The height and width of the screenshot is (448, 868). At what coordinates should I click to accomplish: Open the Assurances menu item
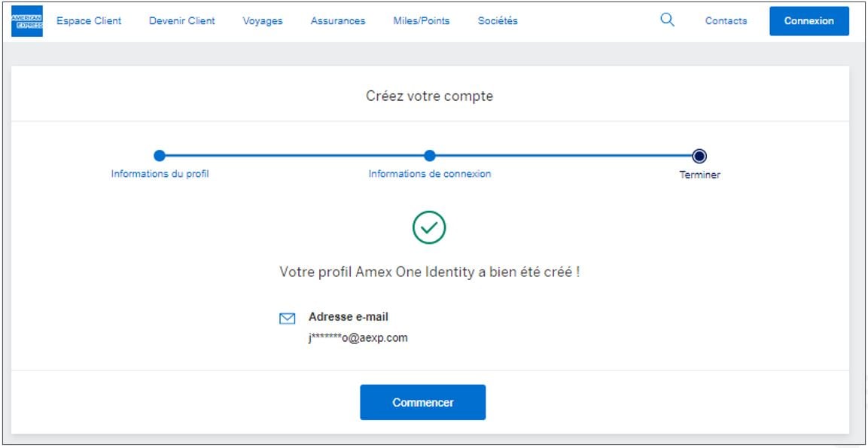click(338, 21)
